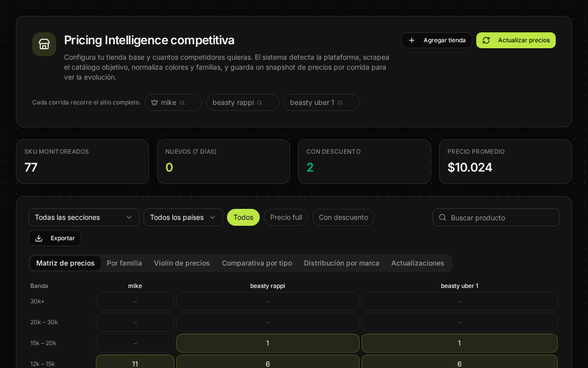Select the Todos filter pill

(243, 217)
